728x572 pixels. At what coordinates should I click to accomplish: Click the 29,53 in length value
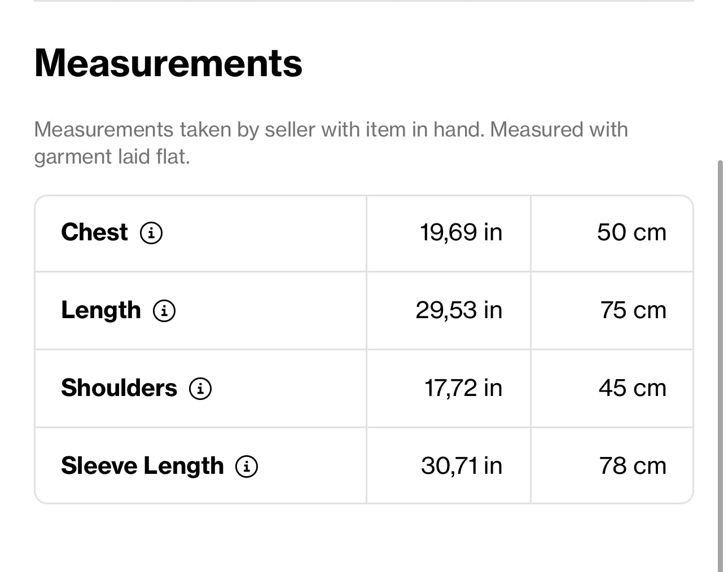tap(459, 310)
